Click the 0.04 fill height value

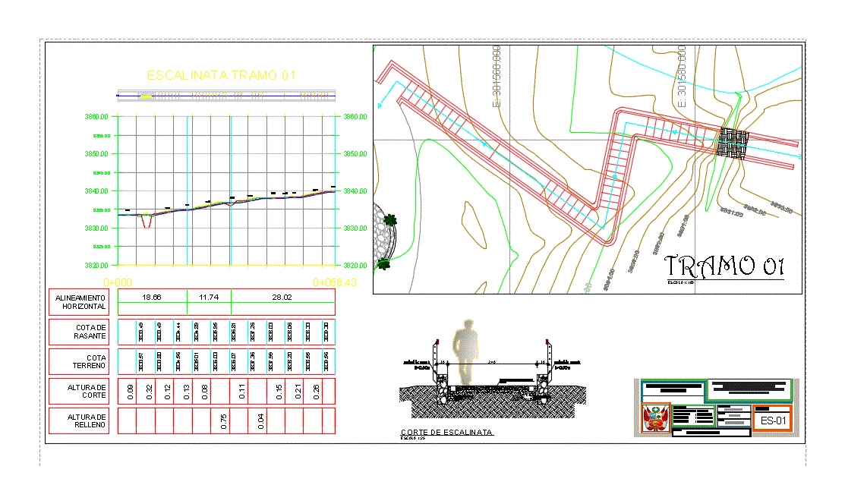[x=261, y=421]
